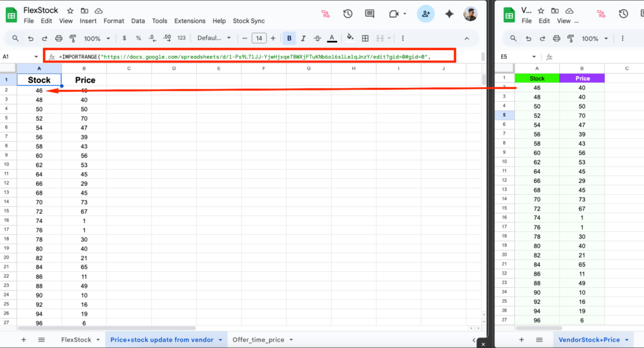Select the Price header cell B1 in FlexStock
This screenshot has height=348, width=644.
[x=84, y=80]
